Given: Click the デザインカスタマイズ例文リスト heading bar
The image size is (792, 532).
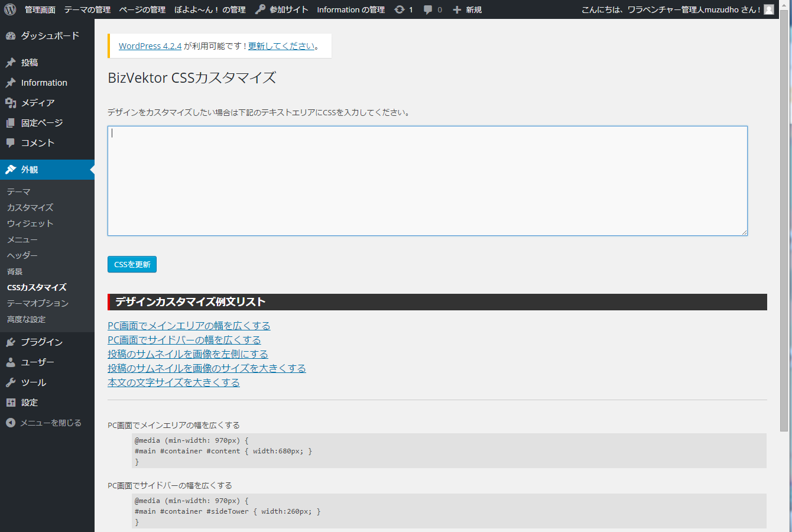Looking at the screenshot, I should pos(437,302).
